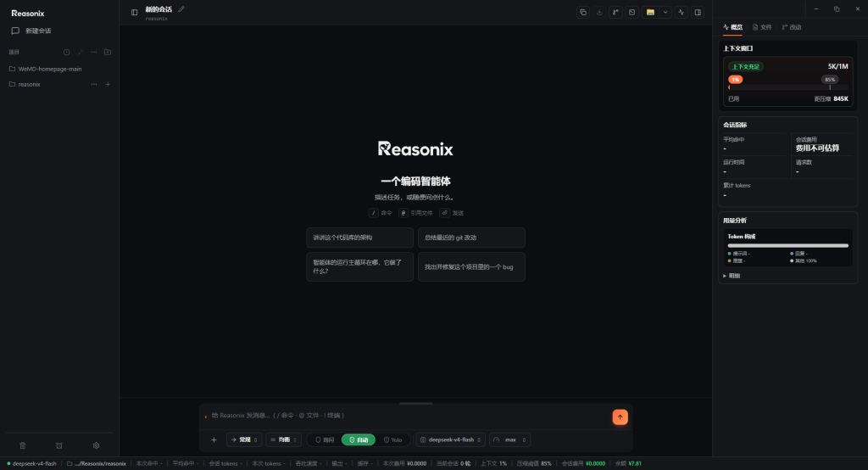Click deepseek-v4-flash in the status bar

click(31, 464)
